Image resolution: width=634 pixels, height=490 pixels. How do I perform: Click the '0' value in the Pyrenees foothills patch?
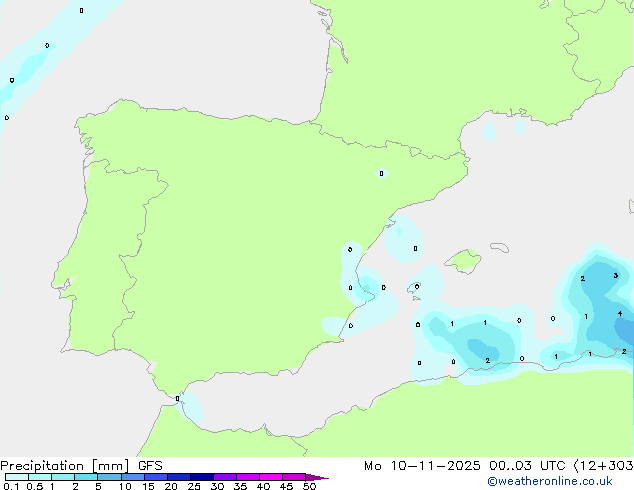381,173
